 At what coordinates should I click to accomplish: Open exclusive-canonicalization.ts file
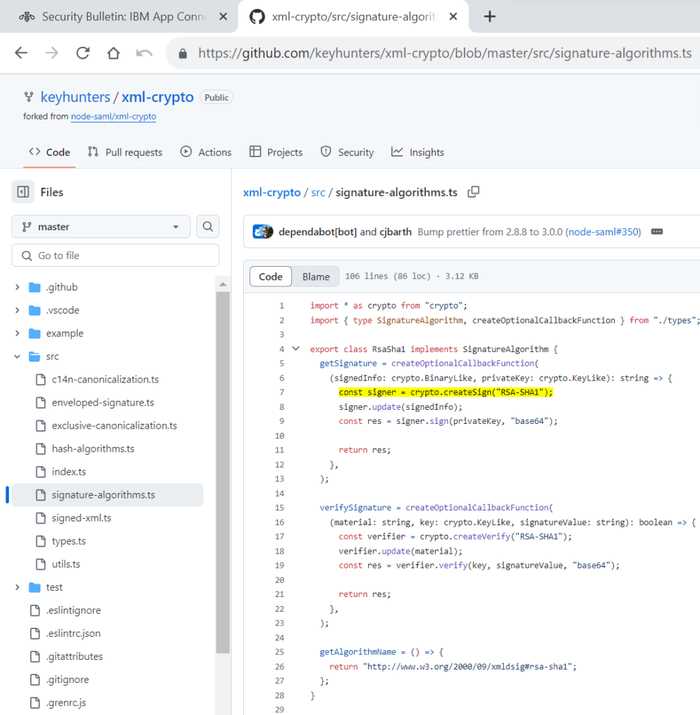point(114,425)
